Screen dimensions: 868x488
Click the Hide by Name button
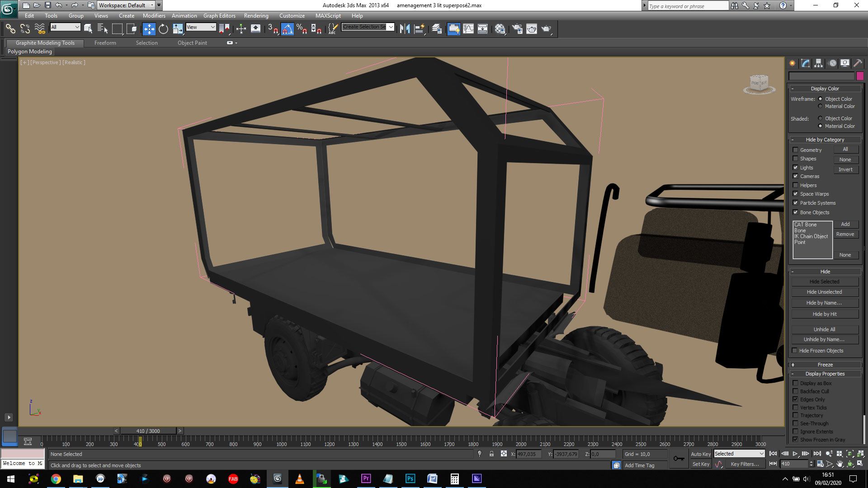click(824, 303)
